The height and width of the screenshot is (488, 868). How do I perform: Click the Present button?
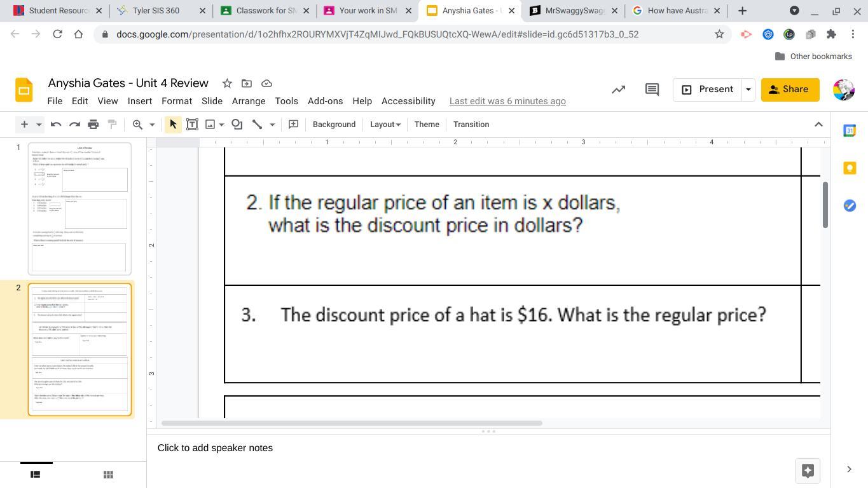pyautogui.click(x=707, y=90)
